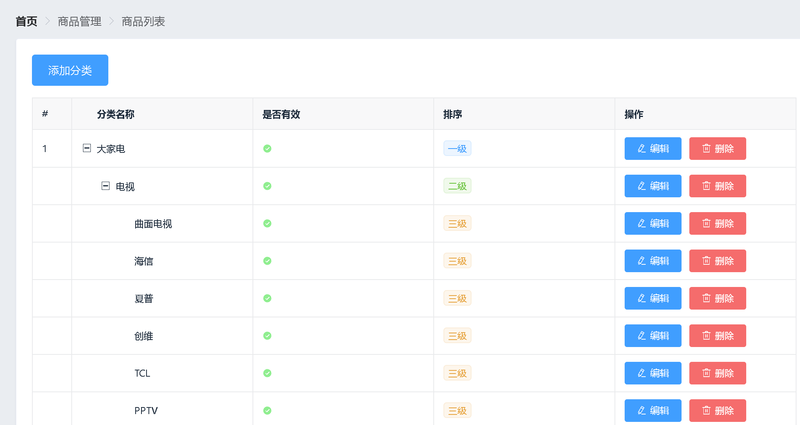Select the 创维 category name

[x=144, y=336]
